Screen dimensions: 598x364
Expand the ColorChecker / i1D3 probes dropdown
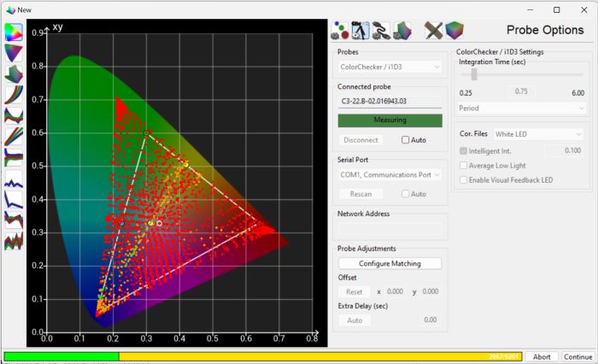tap(390, 68)
